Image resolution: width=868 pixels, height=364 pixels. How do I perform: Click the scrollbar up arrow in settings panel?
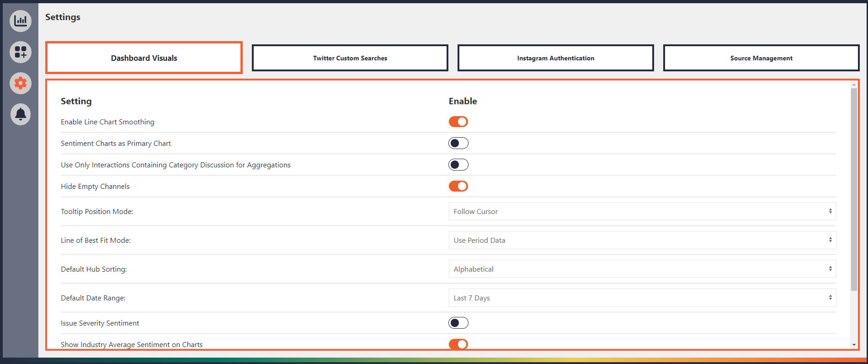click(x=854, y=85)
